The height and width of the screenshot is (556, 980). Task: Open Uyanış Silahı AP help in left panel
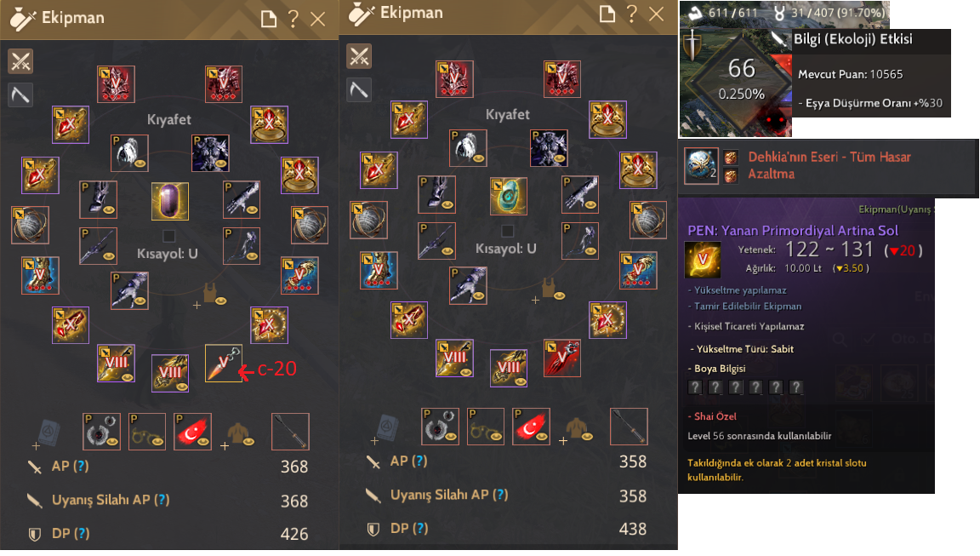coord(162,500)
